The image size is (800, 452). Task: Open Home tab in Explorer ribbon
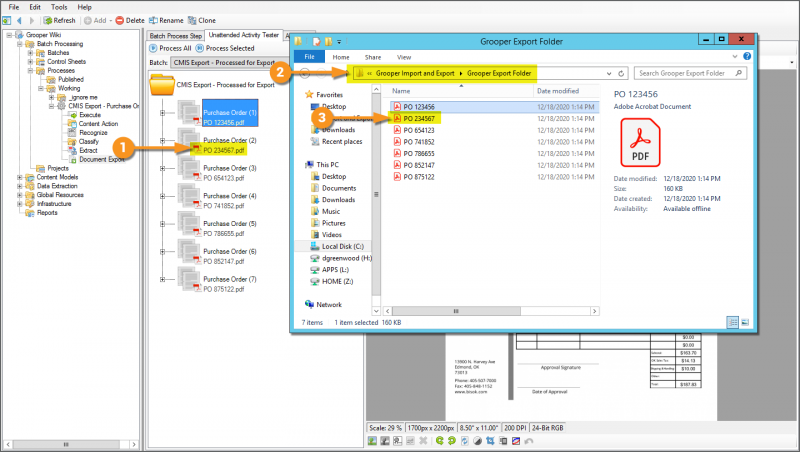click(341, 57)
